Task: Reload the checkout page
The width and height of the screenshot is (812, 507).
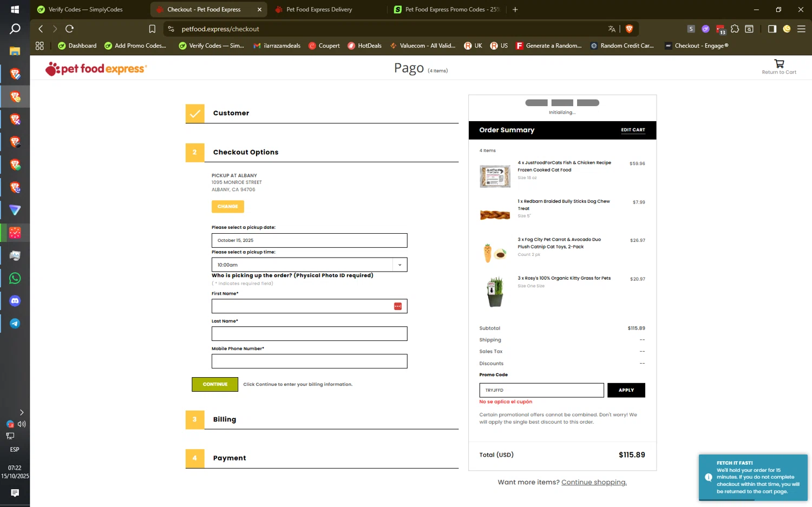Action: click(x=69, y=29)
